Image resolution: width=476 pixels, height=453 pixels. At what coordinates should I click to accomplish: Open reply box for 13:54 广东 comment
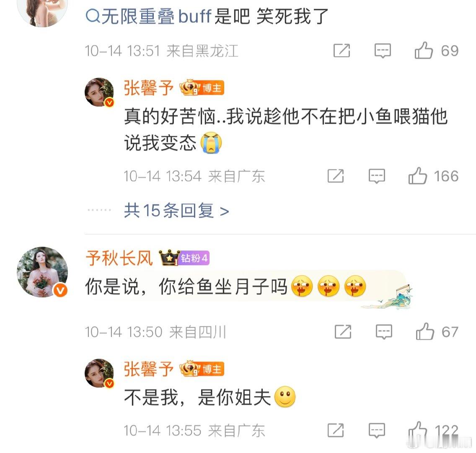[x=377, y=176]
